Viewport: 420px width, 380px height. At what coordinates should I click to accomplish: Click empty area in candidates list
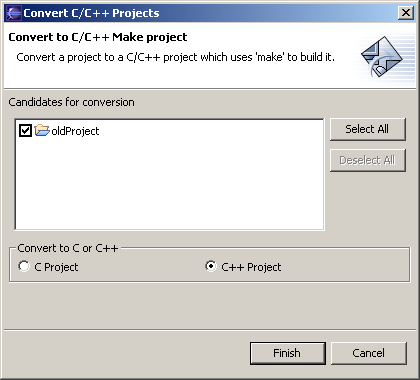coord(169,187)
